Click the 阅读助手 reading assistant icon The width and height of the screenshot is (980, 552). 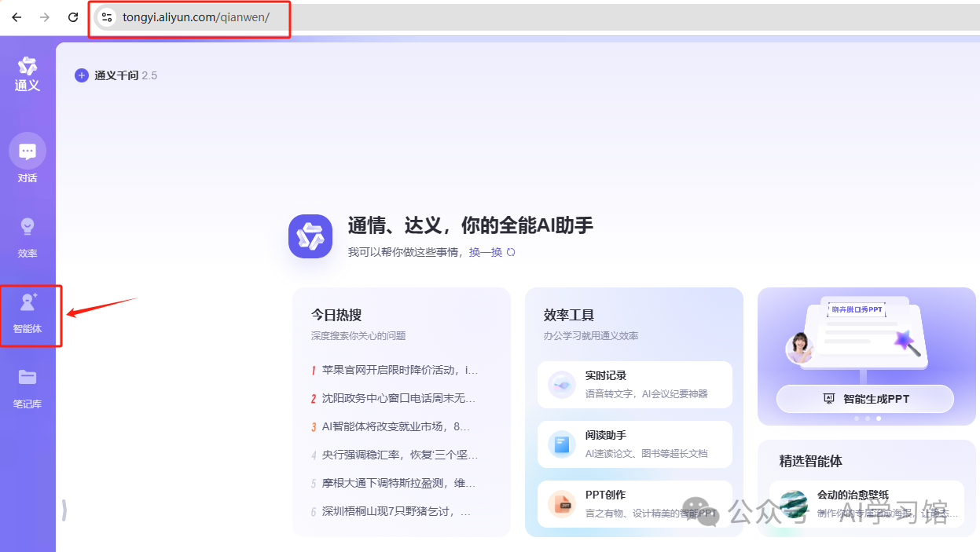click(x=561, y=444)
